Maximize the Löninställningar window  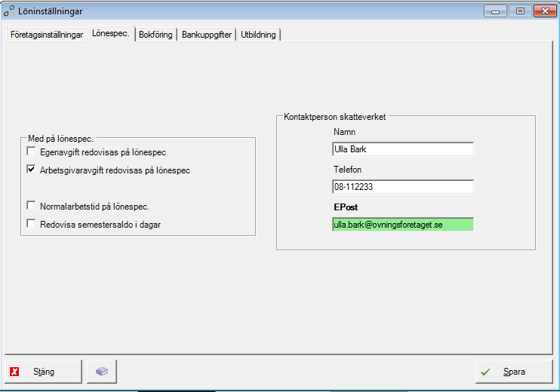(x=520, y=11)
